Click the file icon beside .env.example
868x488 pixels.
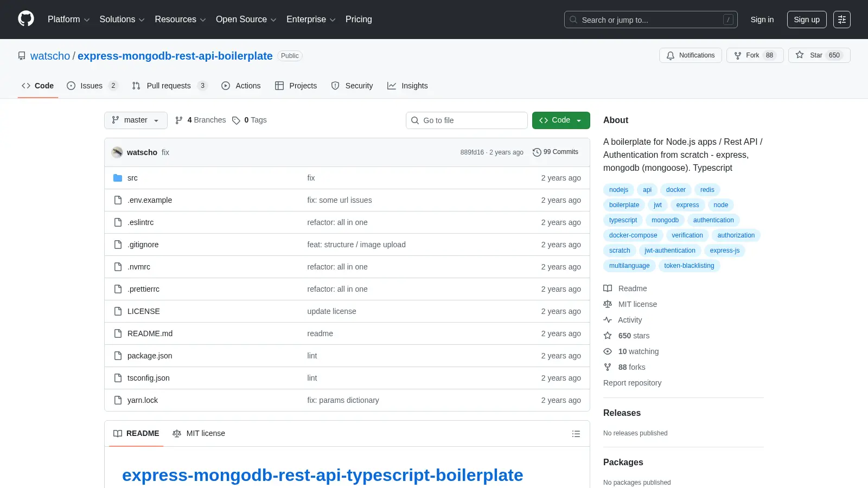[x=118, y=200]
